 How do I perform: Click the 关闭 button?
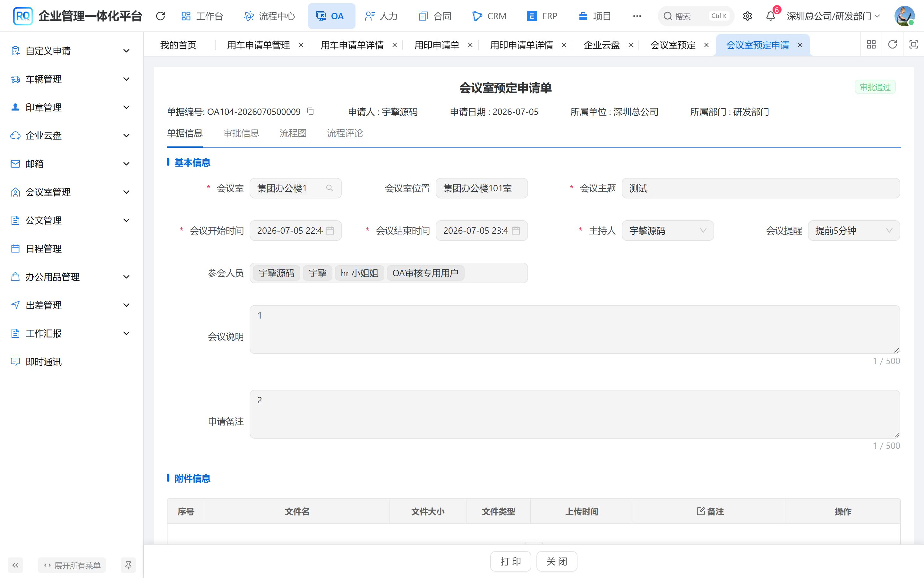click(557, 561)
